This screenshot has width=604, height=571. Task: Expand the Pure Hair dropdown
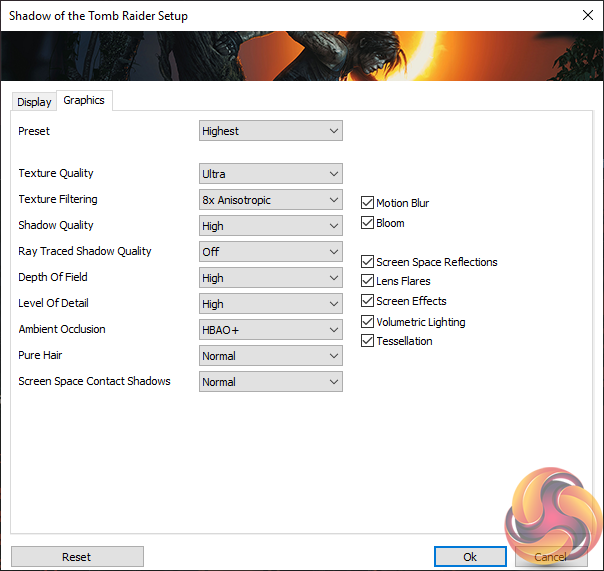(x=270, y=356)
